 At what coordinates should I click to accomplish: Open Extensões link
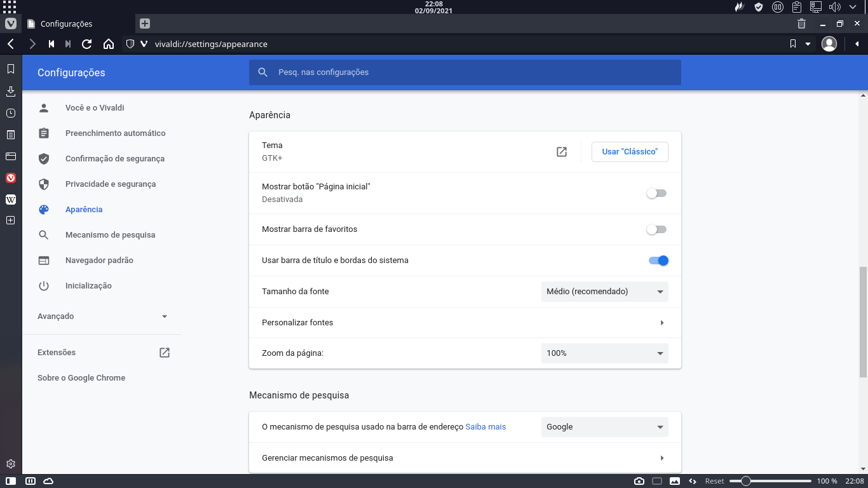pyautogui.click(x=102, y=353)
